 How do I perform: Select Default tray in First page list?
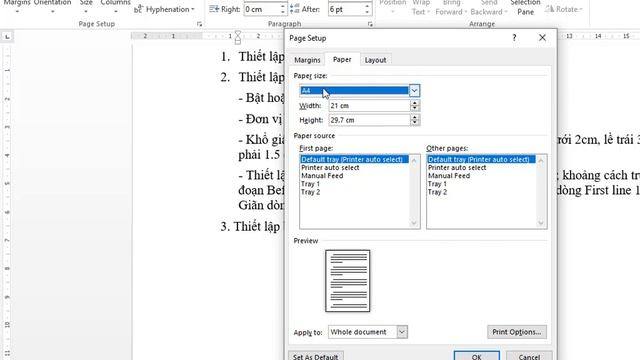click(354, 159)
